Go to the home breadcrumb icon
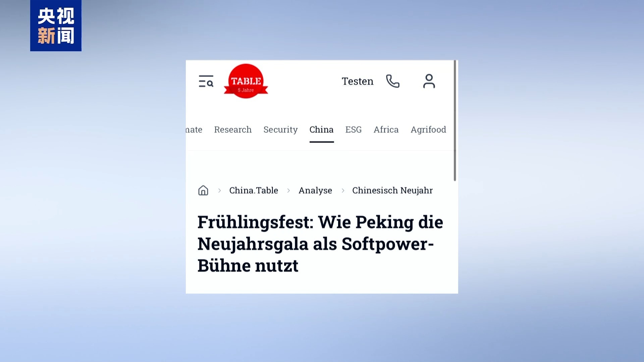 coord(203,190)
